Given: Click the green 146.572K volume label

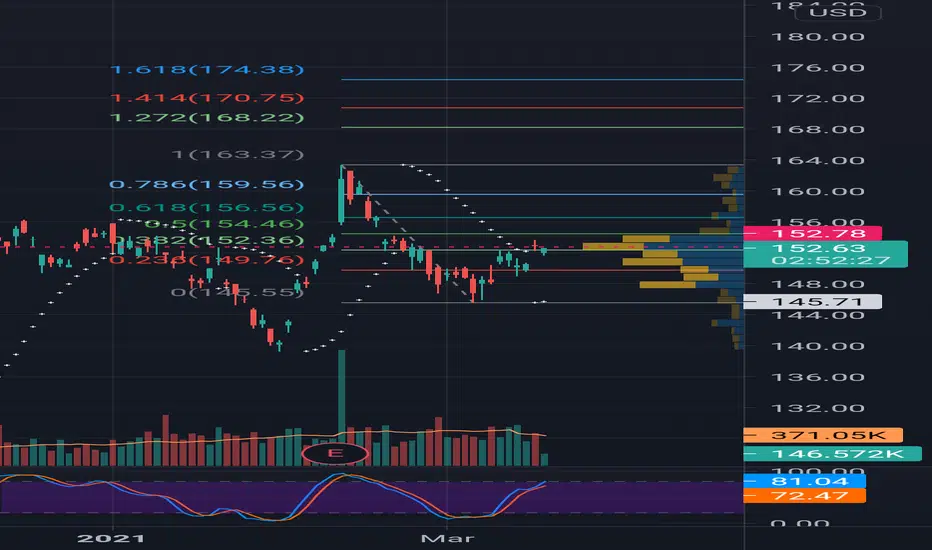Looking at the screenshot, I should 833,454.
